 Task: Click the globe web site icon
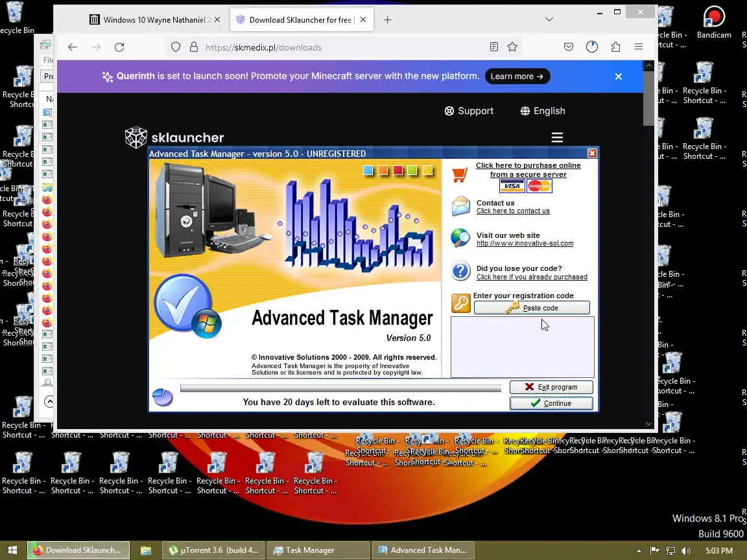460,238
